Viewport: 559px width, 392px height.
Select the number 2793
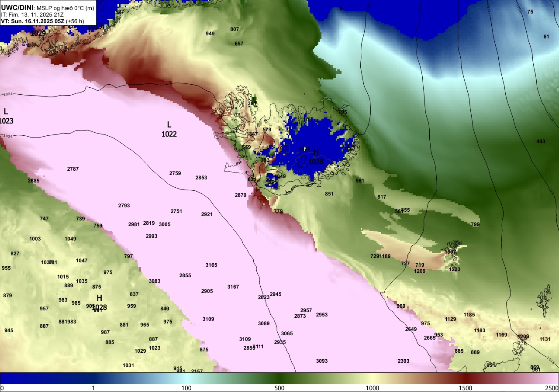[124, 206]
